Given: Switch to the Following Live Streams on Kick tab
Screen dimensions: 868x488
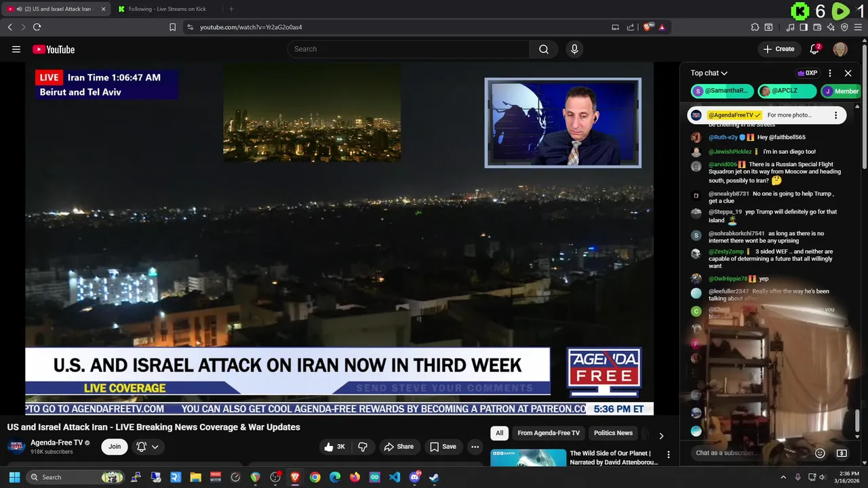Looking at the screenshot, I should pos(167,9).
